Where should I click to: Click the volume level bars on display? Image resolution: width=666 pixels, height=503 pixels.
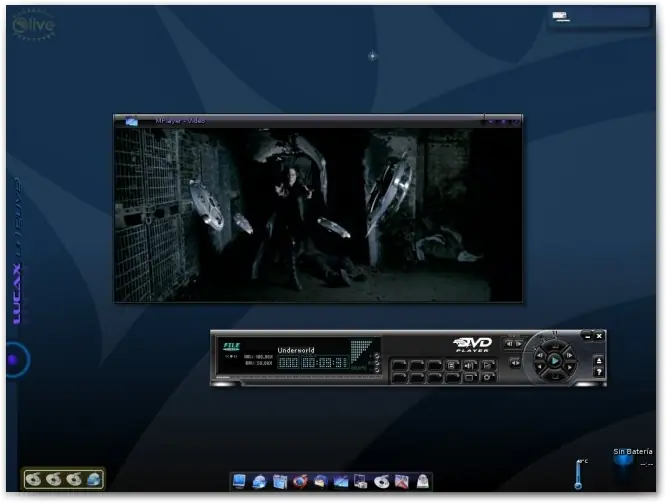[361, 350]
